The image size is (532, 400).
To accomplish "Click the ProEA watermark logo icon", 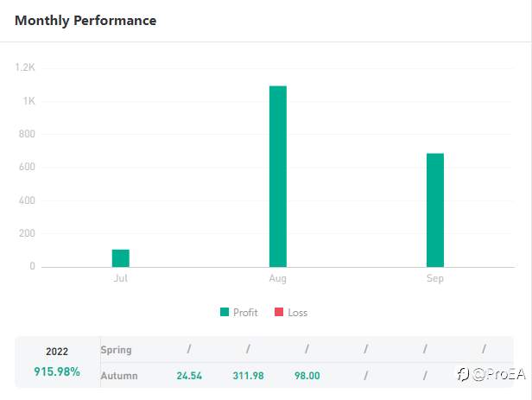I will click(464, 374).
